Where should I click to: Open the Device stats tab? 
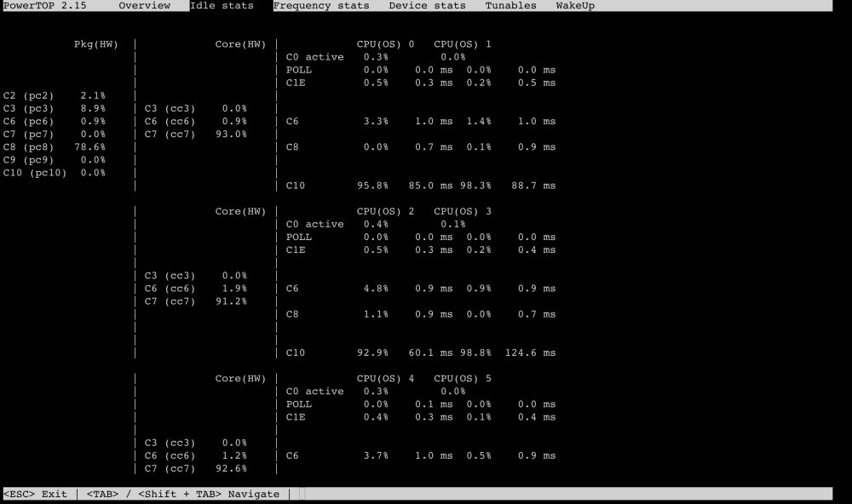(x=427, y=5)
